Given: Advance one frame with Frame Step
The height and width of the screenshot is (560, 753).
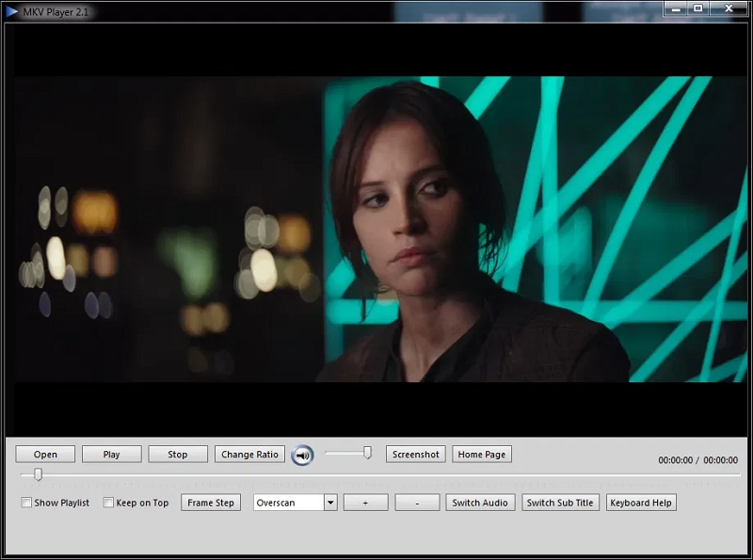Looking at the screenshot, I should tap(211, 503).
